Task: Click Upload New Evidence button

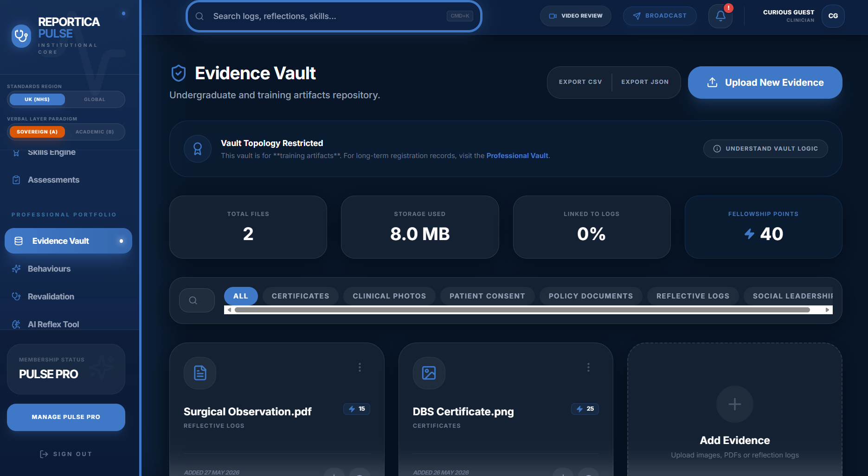Action: 765,83
